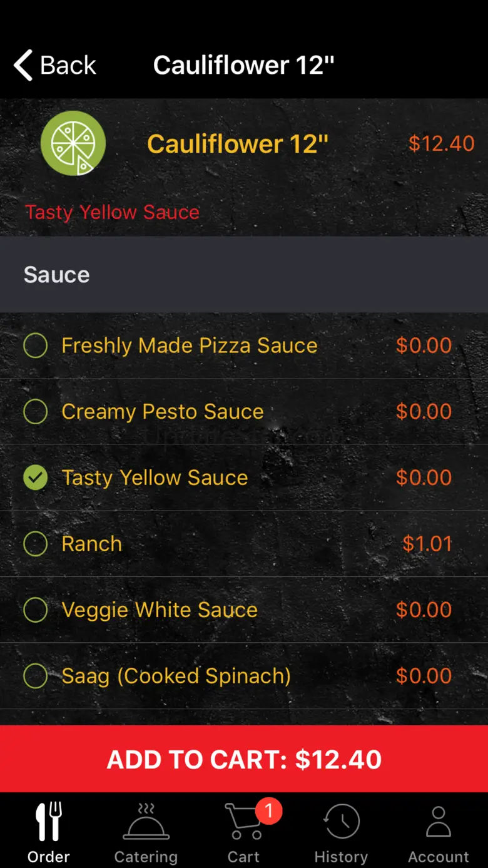
Task: Open the shopping cart icon
Action: pyautogui.click(x=243, y=822)
